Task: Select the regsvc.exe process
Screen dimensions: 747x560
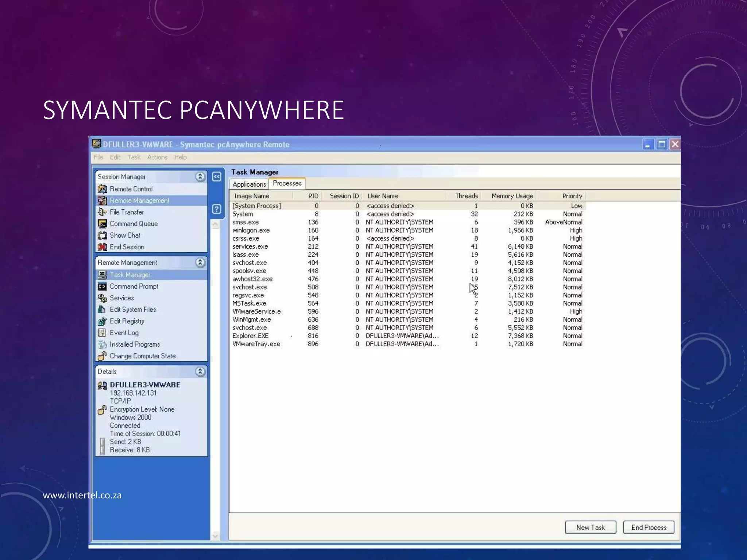Action: point(407,295)
